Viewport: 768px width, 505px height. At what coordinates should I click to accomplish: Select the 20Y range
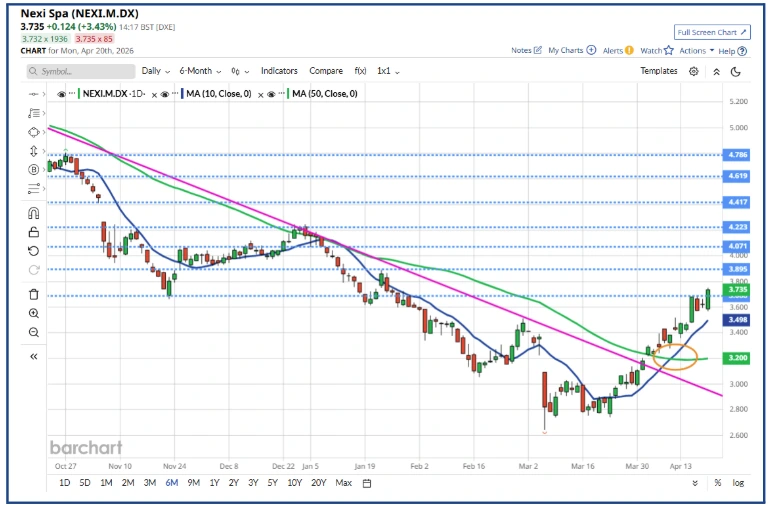coord(318,483)
